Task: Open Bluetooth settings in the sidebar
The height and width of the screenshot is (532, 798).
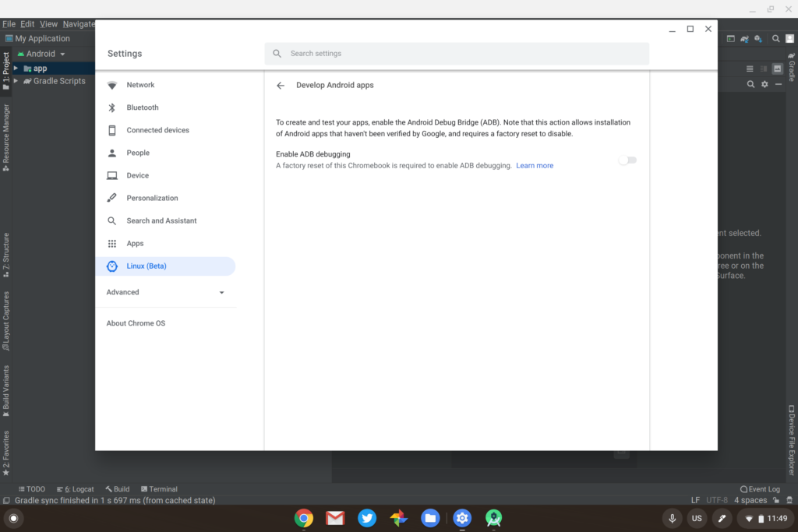Action: coord(142,107)
